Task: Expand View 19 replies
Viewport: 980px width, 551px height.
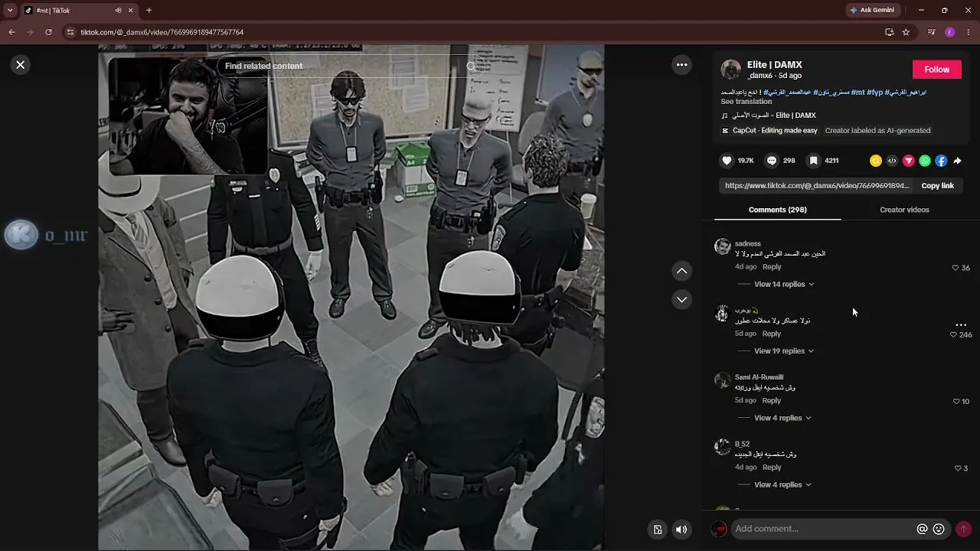Action: pyautogui.click(x=783, y=351)
